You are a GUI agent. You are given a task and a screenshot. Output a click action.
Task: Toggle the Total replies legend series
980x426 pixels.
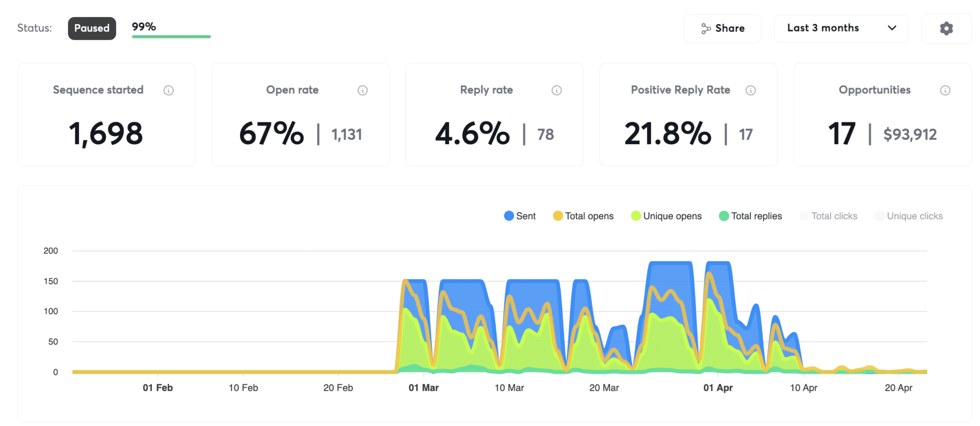[x=750, y=216]
